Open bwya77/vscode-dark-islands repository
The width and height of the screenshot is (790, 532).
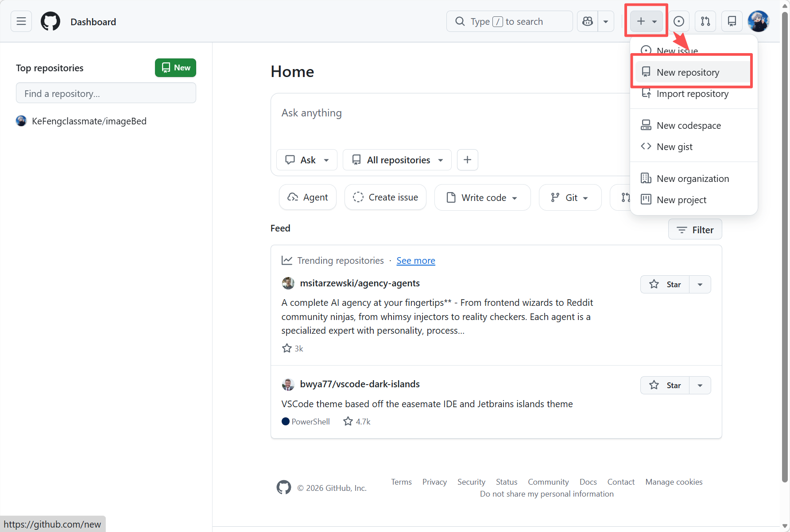pyautogui.click(x=360, y=384)
